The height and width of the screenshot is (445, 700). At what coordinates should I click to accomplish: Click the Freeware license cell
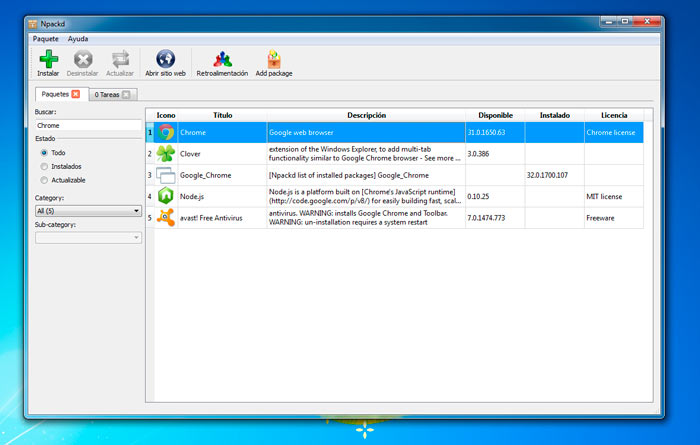(614, 218)
